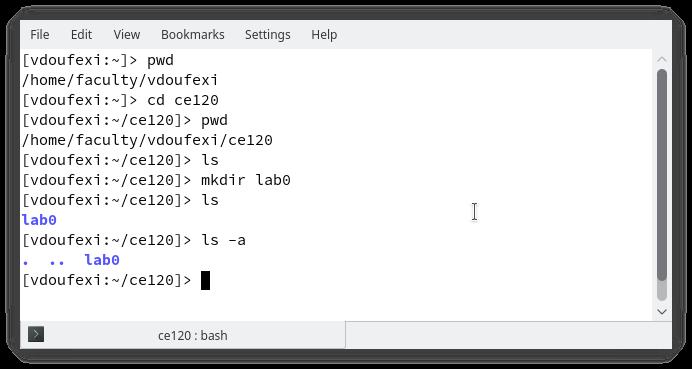Click the blue lab0 entry under first ls

pyautogui.click(x=39, y=220)
